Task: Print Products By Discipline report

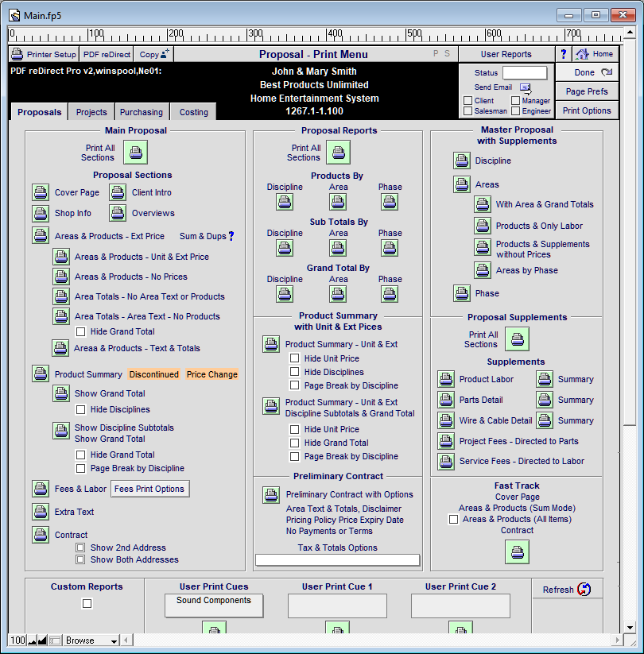Action: pos(285,203)
